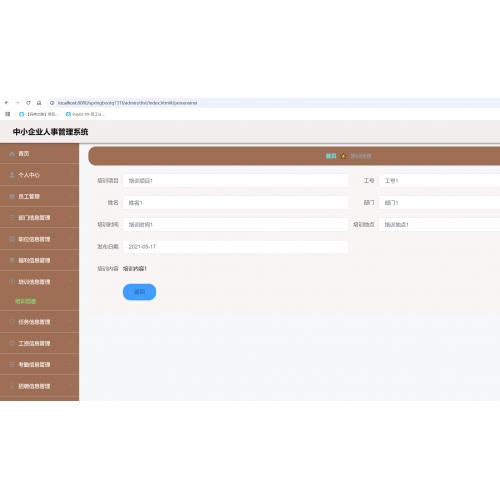
Task: Click the blue 返回 button
Action: pos(139,292)
